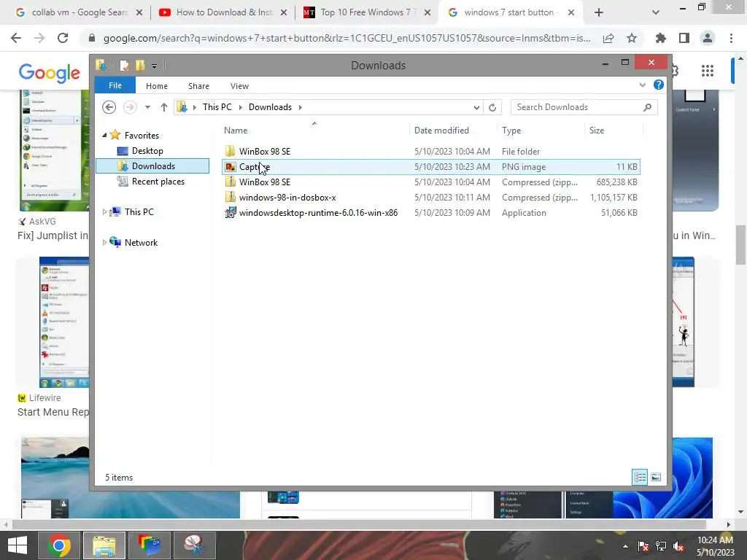
Task: Switch to Large icons view button
Action: (656, 477)
